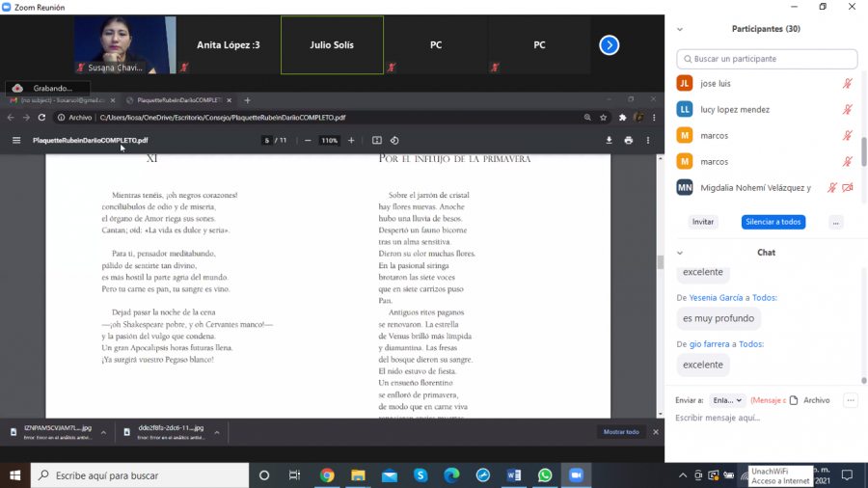This screenshot has width=868, height=488.
Task: Click the PDF vertical scrollbar thumb
Action: [x=660, y=262]
